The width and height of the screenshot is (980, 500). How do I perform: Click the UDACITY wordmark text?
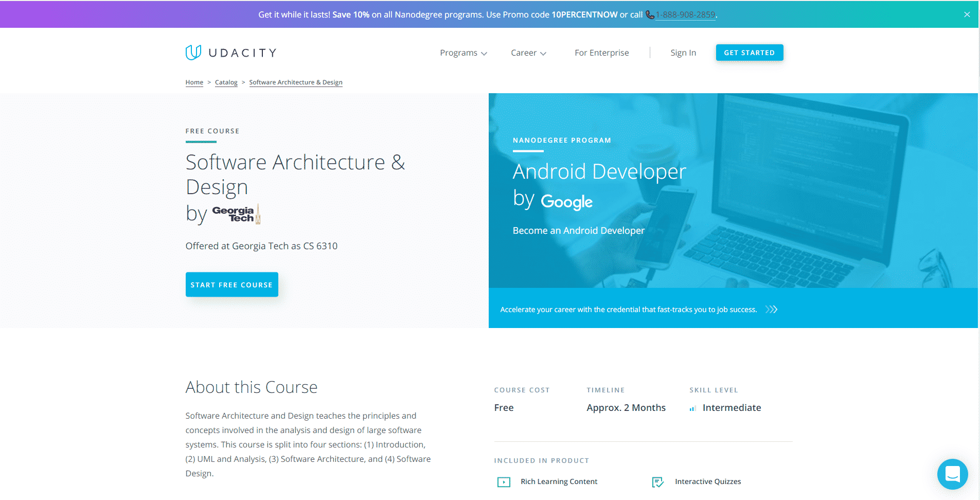[242, 53]
